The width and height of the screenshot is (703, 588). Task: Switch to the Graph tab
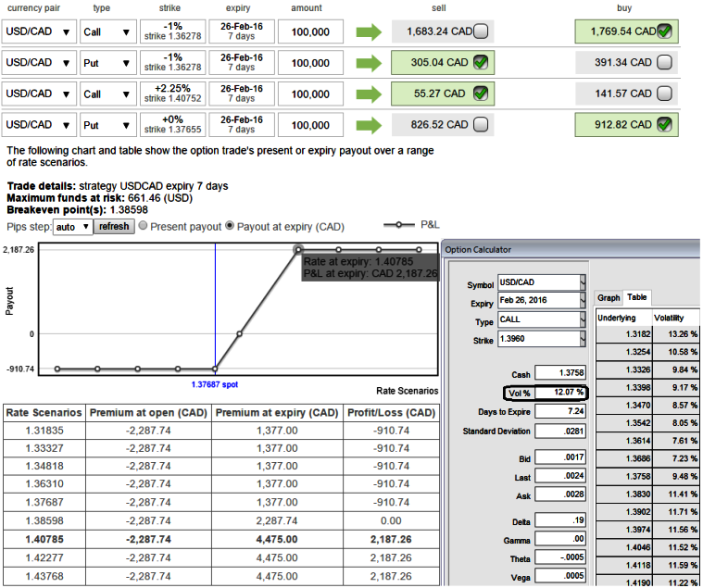(609, 297)
